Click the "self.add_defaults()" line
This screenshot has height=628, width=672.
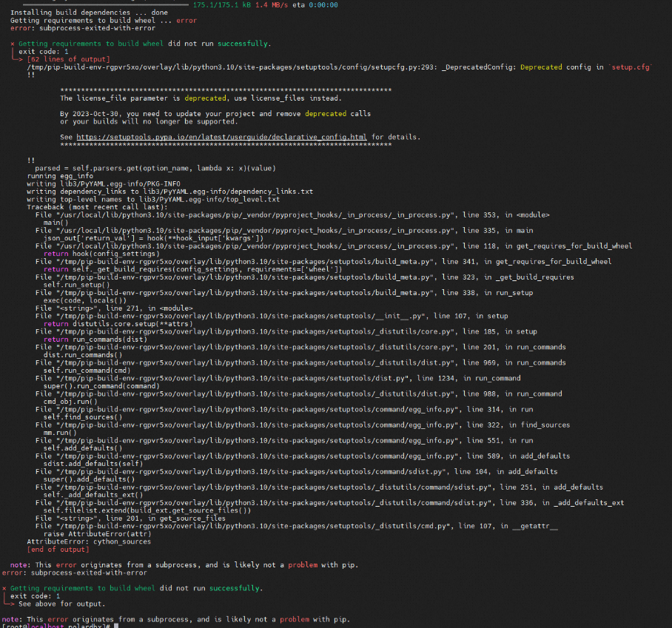pyautogui.click(x=83, y=448)
